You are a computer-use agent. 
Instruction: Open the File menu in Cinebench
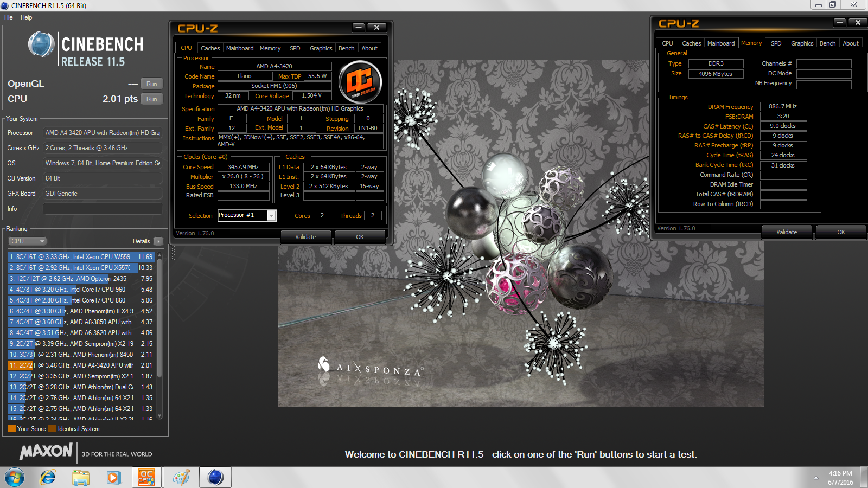(x=9, y=17)
